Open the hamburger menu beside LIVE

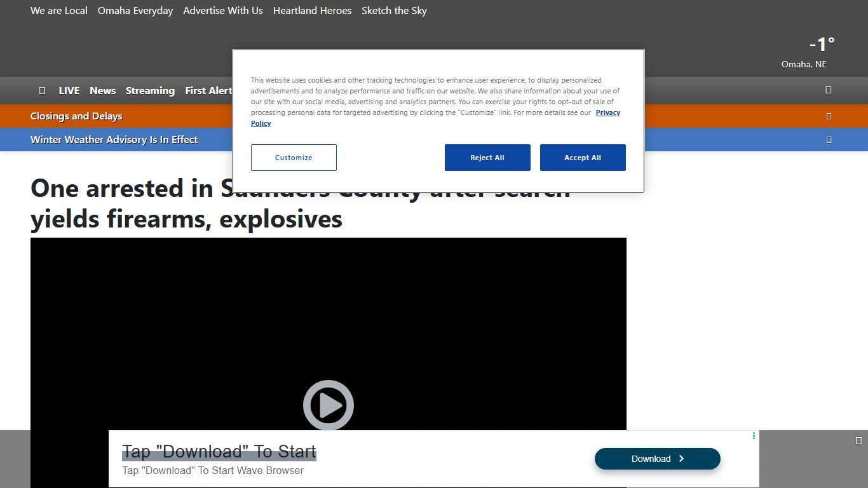(42, 91)
